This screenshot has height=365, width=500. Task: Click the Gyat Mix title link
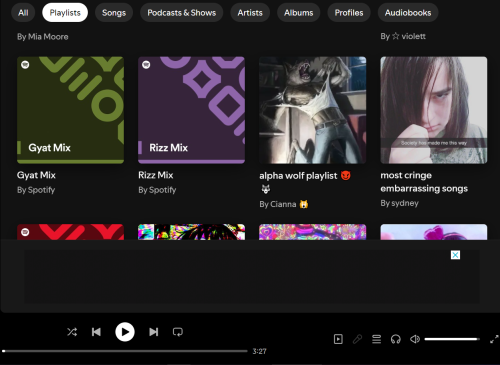click(36, 175)
